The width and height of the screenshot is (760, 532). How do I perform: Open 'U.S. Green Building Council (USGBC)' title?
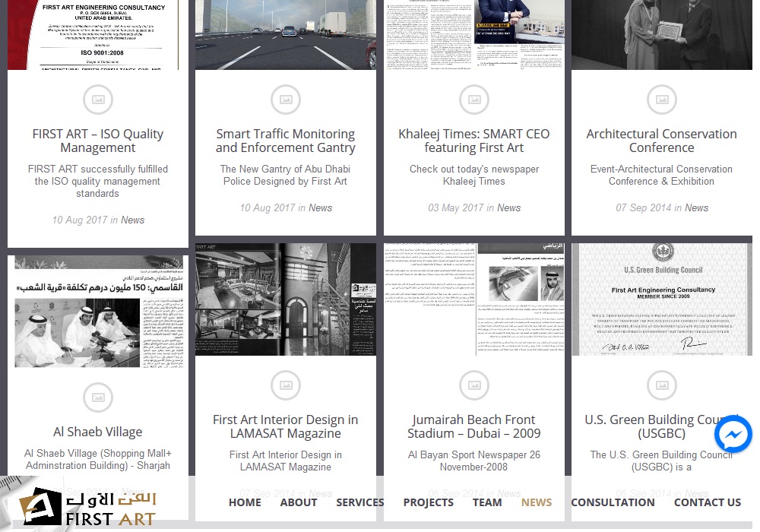(x=662, y=426)
